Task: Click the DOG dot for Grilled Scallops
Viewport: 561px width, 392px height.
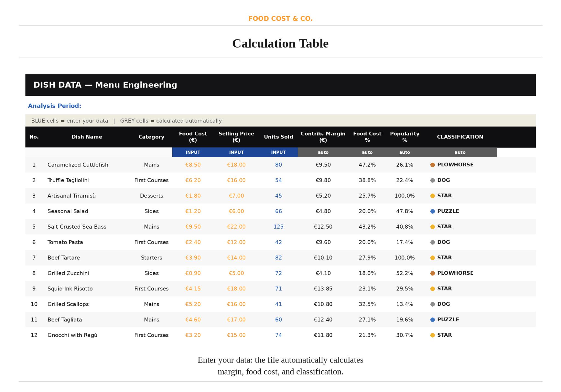Action: 433,304
